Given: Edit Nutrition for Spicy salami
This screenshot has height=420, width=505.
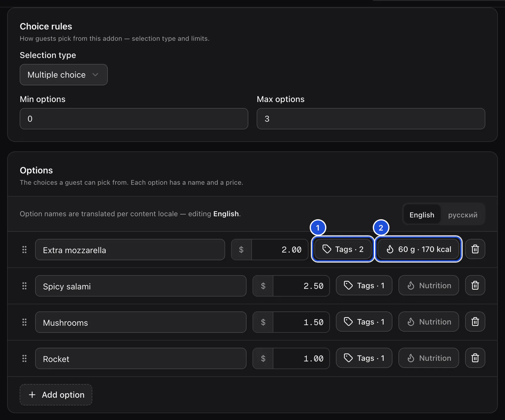Looking at the screenshot, I should pos(429,286).
